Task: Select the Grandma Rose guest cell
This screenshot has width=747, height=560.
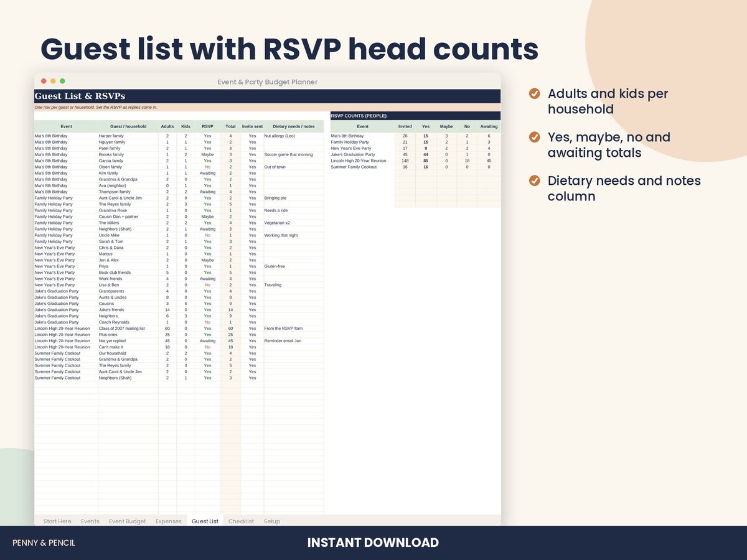Action: coord(128,210)
